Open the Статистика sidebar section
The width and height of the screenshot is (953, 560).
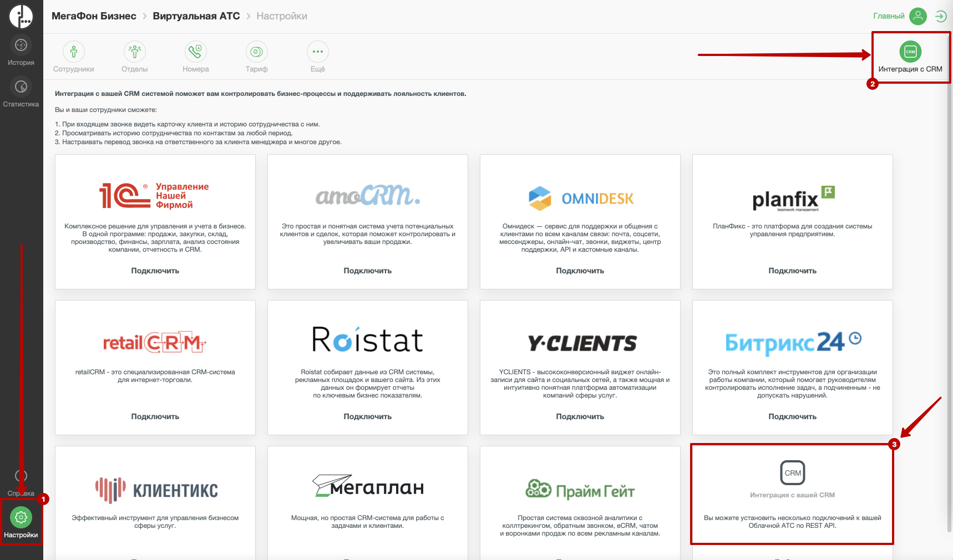pos(21,93)
